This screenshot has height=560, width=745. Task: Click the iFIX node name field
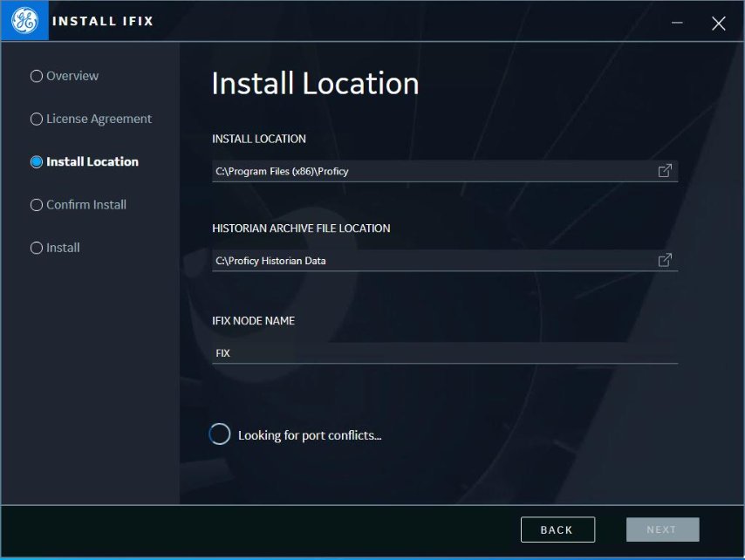pyautogui.click(x=445, y=353)
